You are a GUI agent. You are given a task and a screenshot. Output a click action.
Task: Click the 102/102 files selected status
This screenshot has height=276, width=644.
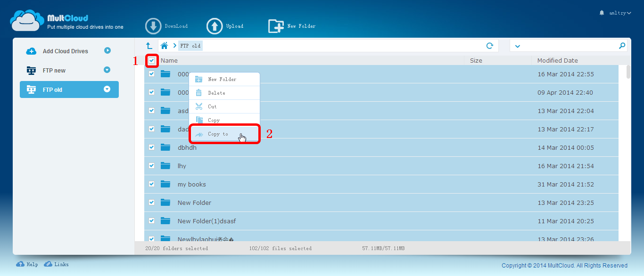pos(281,248)
